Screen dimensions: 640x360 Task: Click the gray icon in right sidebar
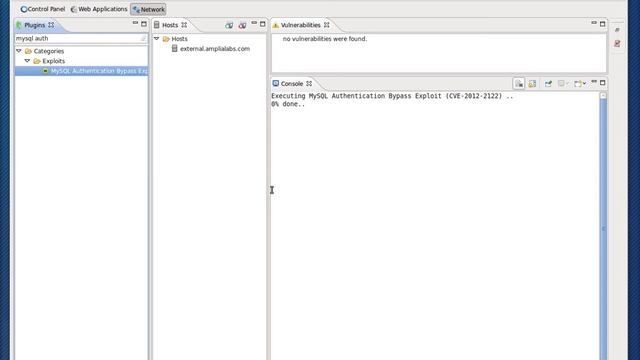(617, 30)
